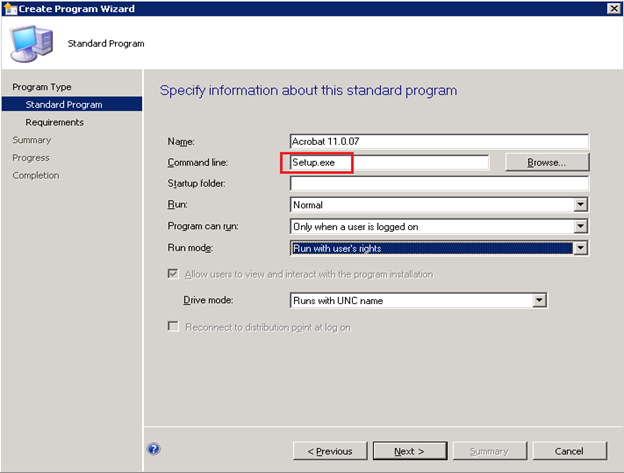Image resolution: width=624 pixels, height=473 pixels.
Task: Cancel the wizard
Action: 569,451
